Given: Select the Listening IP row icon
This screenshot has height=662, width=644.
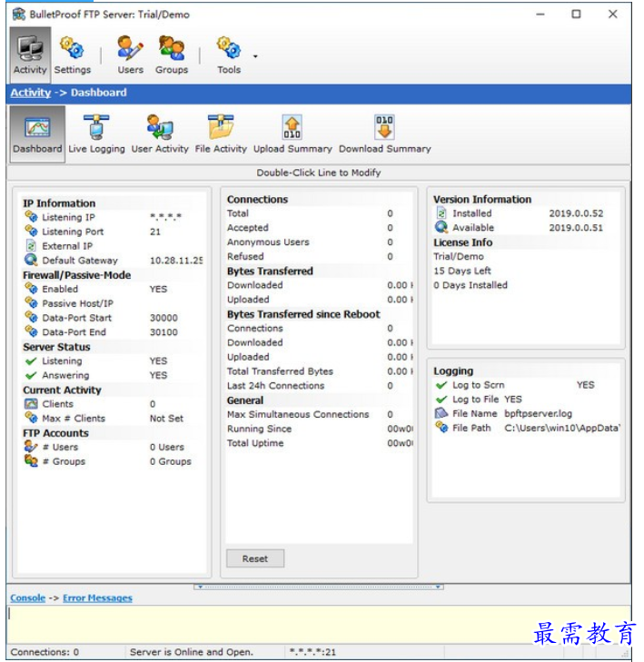Looking at the screenshot, I should [31, 217].
